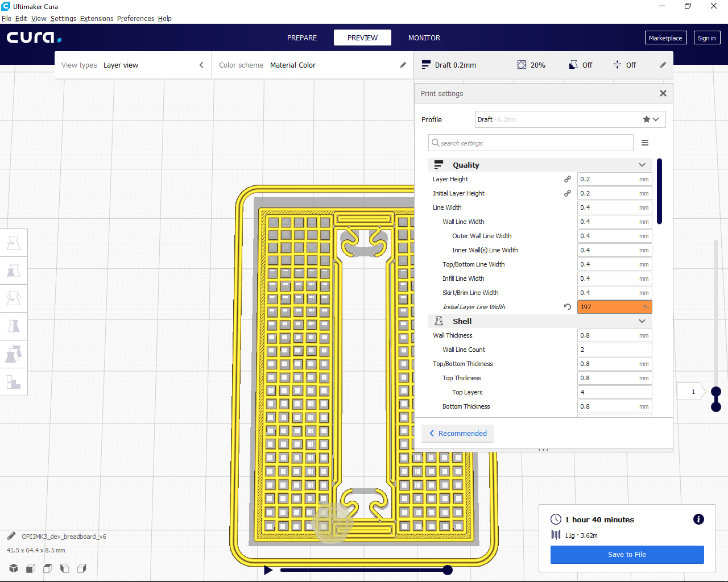
Task: Open the Edit menu
Action: (x=21, y=18)
